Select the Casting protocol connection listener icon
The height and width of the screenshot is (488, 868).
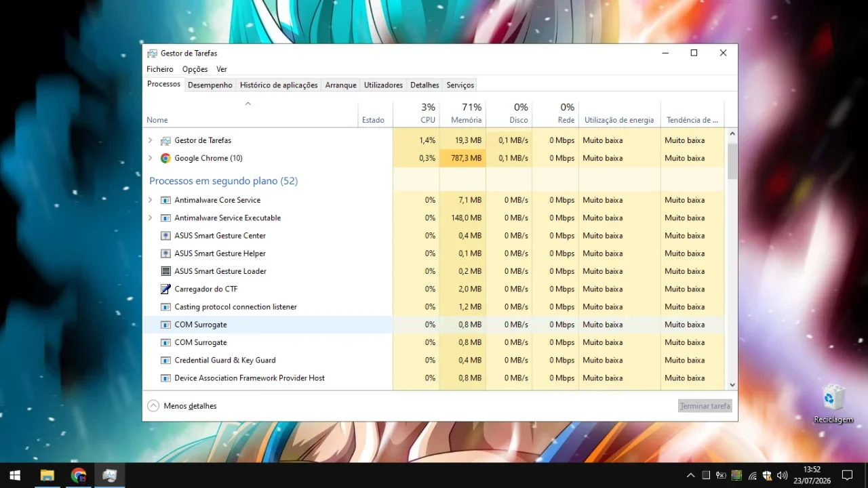[165, 307]
